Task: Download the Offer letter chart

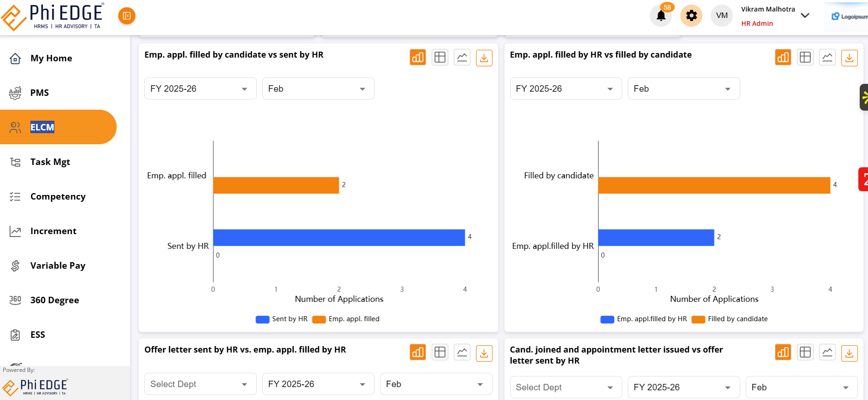Action: (x=484, y=353)
